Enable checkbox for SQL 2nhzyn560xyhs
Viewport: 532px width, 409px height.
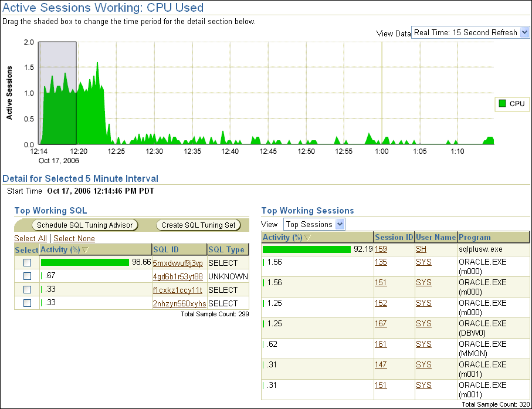pos(27,303)
